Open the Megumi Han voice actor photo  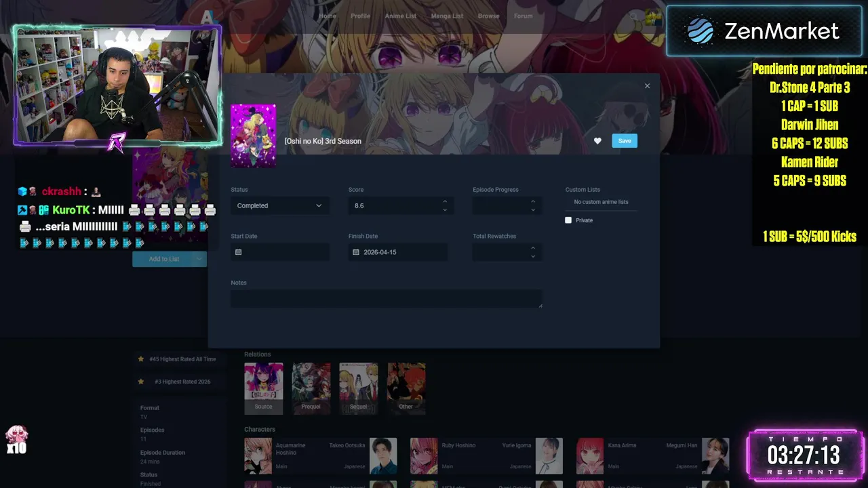pyautogui.click(x=715, y=455)
